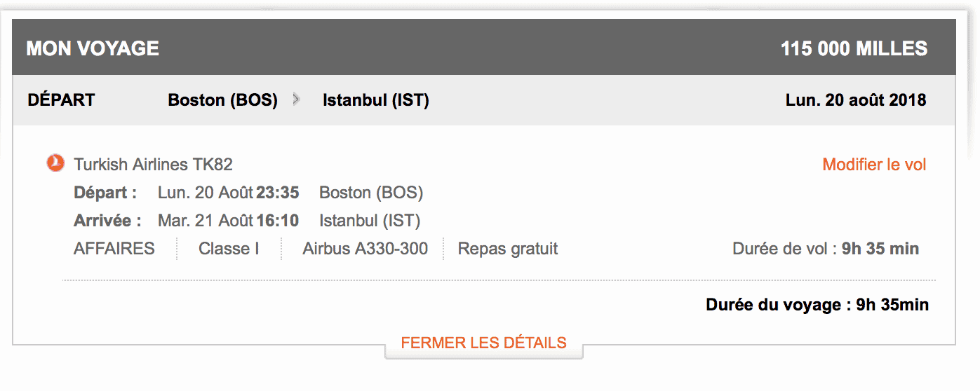Click Boston (BOS) in the route header
The image size is (980, 391).
(222, 100)
